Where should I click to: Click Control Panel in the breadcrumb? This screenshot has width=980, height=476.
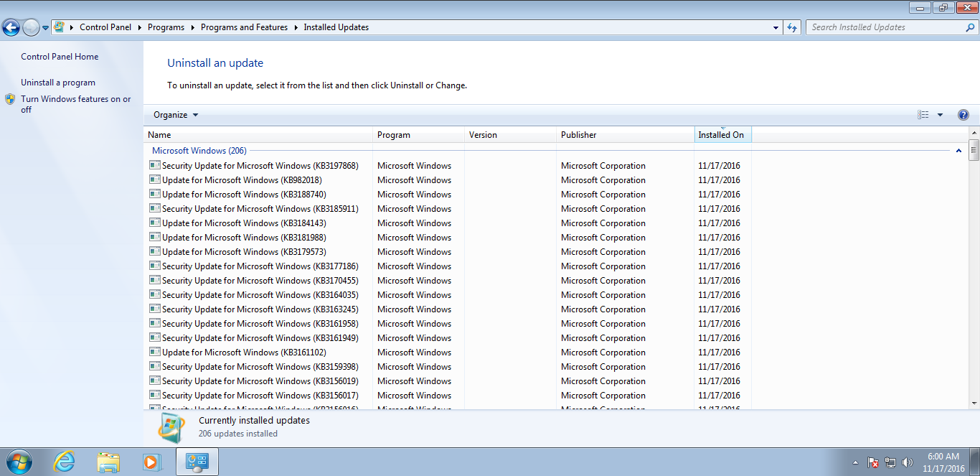pos(105,27)
